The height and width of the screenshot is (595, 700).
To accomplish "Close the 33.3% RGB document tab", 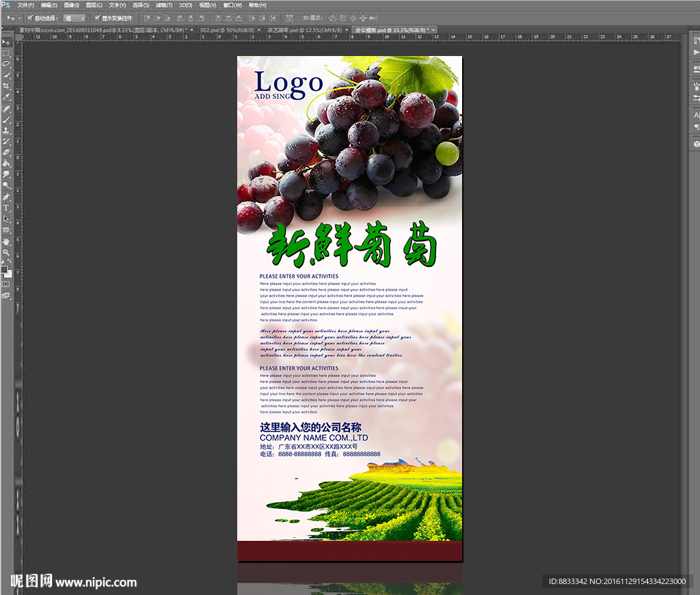I will coord(433,30).
